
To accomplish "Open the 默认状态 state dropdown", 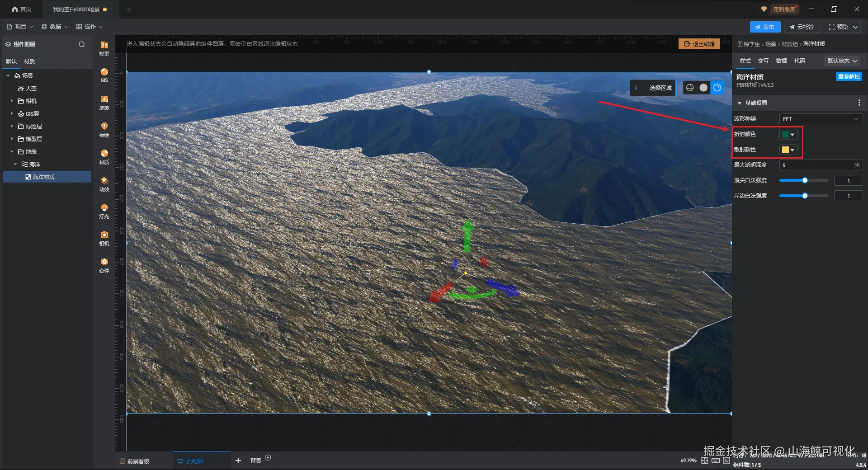I will coord(842,61).
